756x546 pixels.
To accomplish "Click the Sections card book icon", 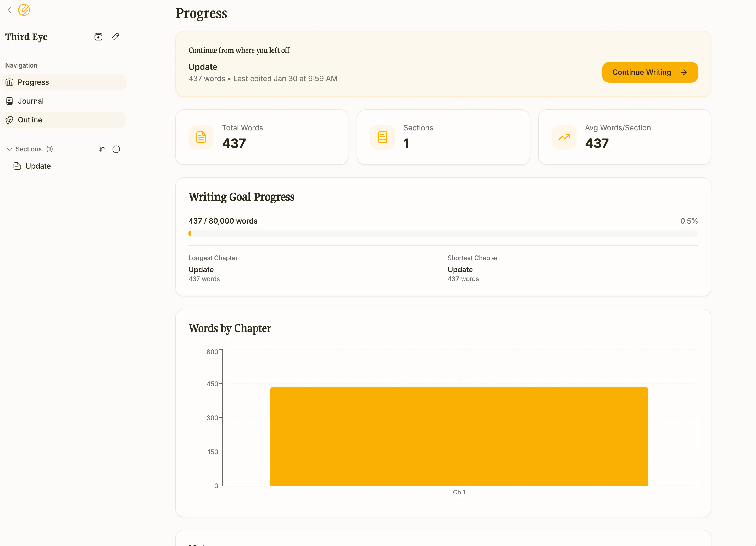I will [x=382, y=137].
